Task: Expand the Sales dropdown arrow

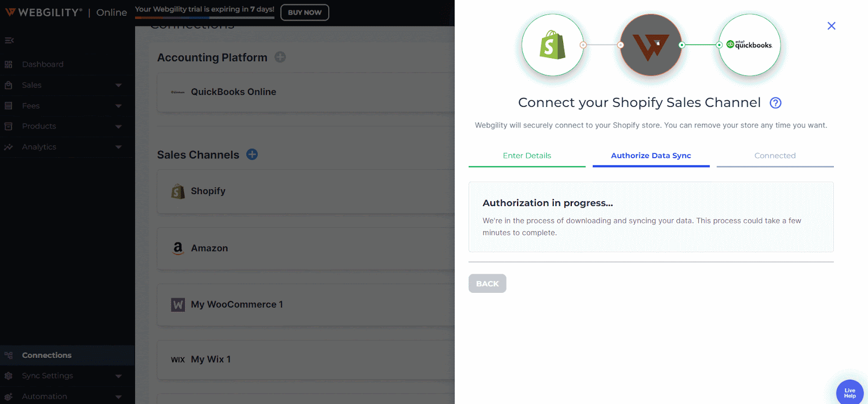Action: (118, 85)
